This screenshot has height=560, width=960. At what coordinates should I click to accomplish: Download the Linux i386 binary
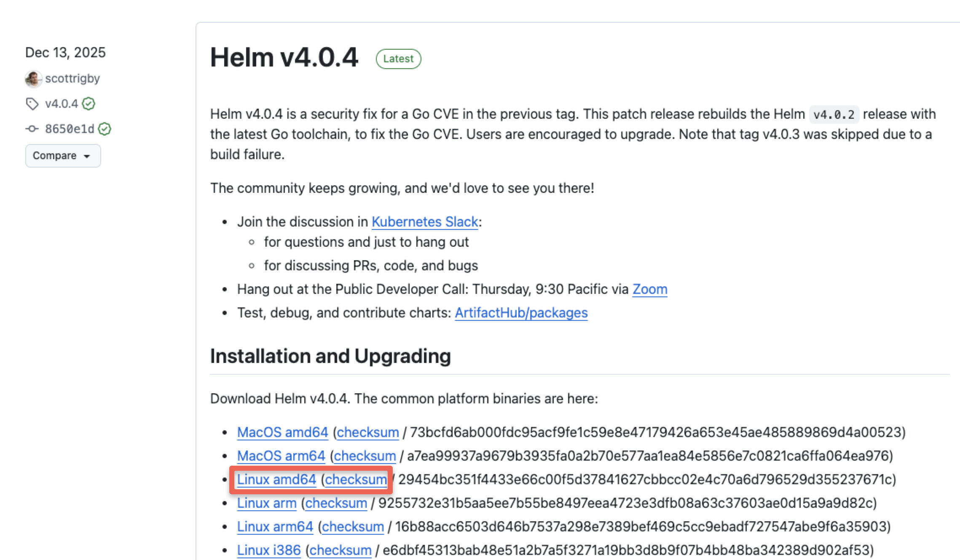268,550
